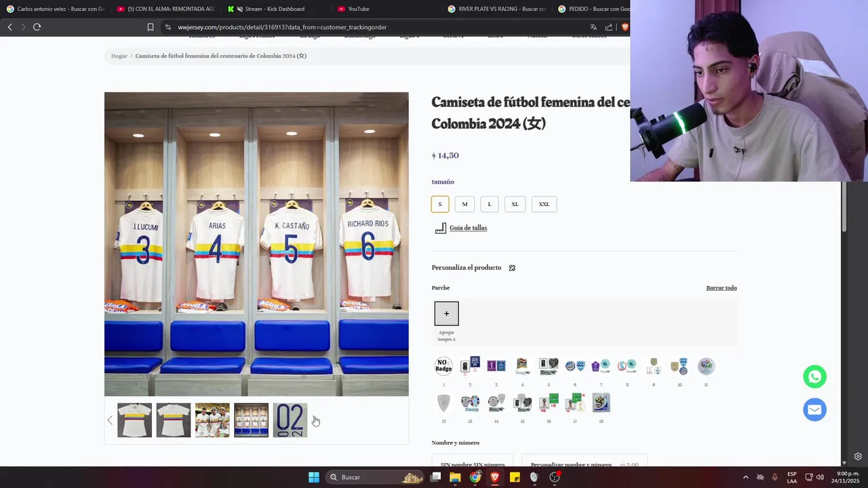
Task: Open the WhatsApp chat floating button
Action: tap(814, 377)
